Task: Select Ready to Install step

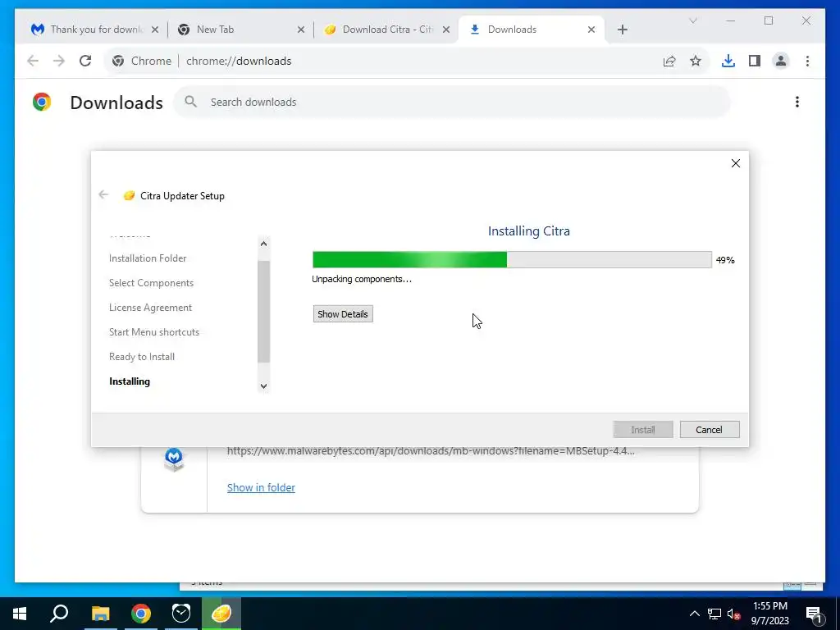Action: [x=141, y=357]
